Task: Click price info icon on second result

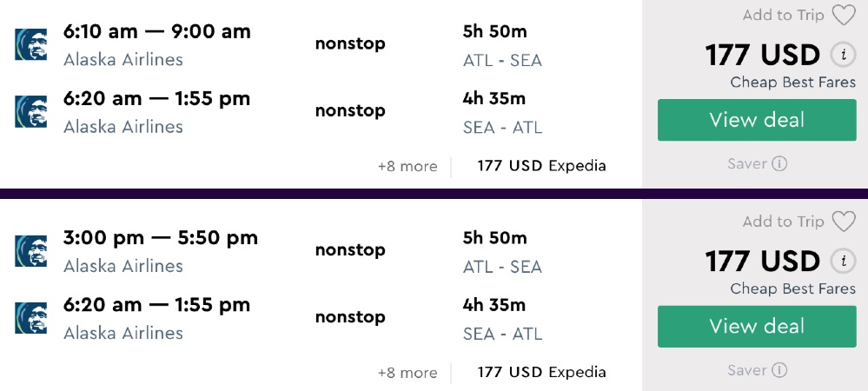Action: (841, 262)
